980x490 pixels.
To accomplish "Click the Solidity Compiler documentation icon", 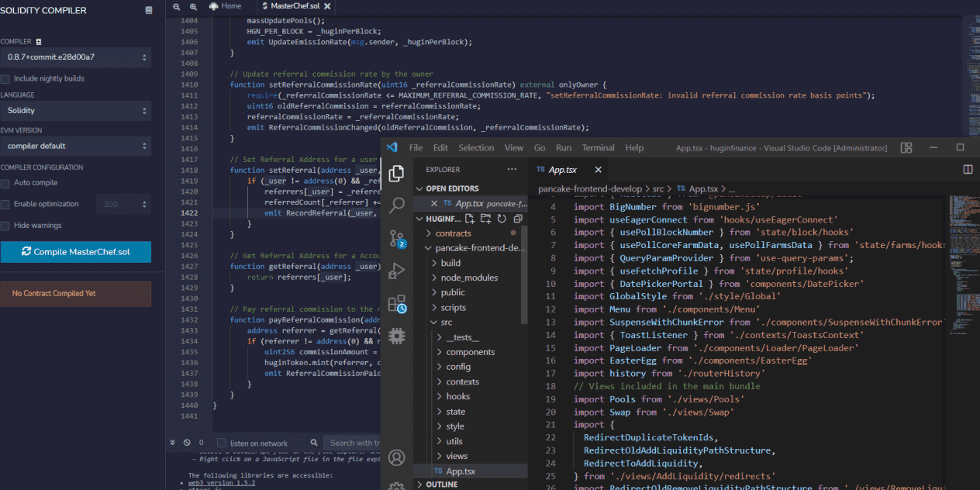I will click(x=149, y=11).
